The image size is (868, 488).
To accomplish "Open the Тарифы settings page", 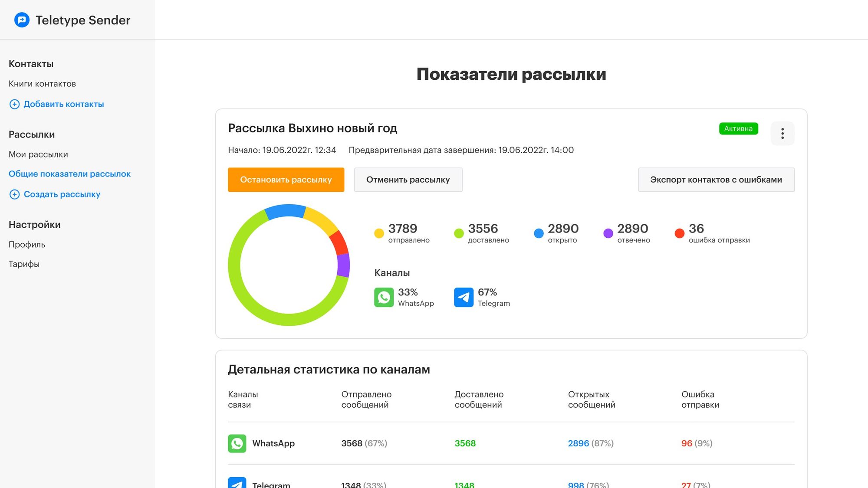I will 24,264.
